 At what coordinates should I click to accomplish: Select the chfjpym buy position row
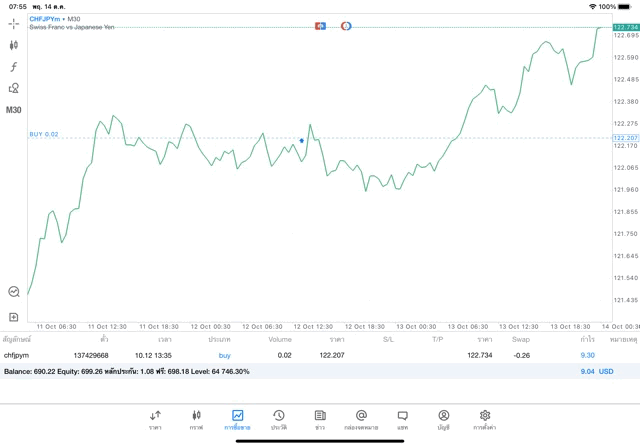click(300, 355)
